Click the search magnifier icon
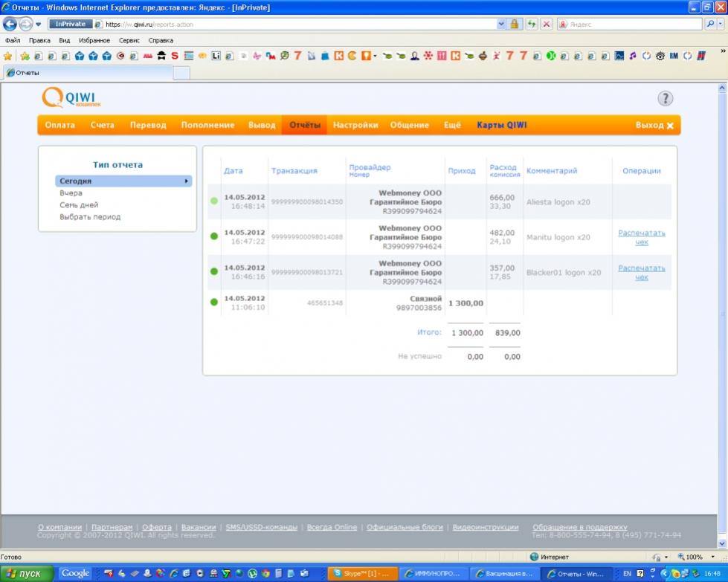The image size is (728, 582). [709, 24]
